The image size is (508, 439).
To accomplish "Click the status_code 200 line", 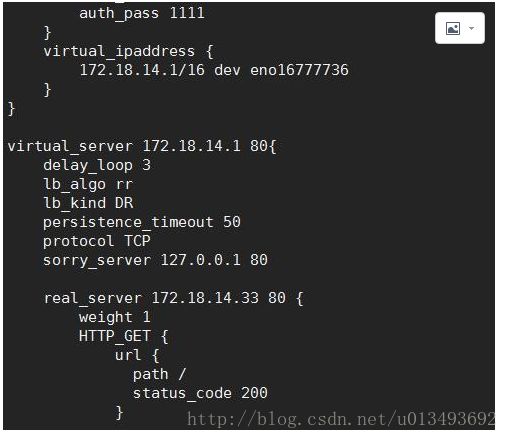I will (x=200, y=393).
